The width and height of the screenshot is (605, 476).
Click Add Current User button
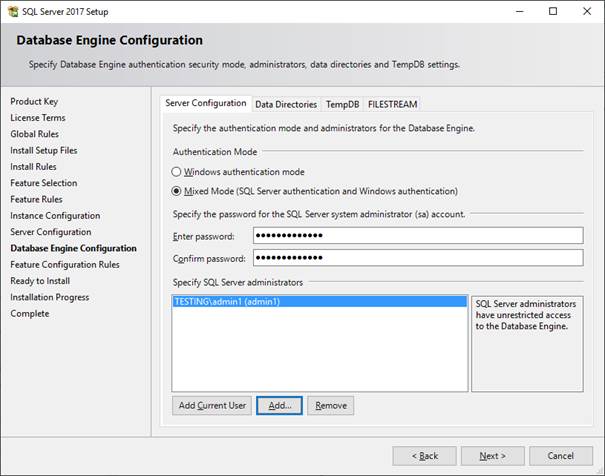[212, 405]
